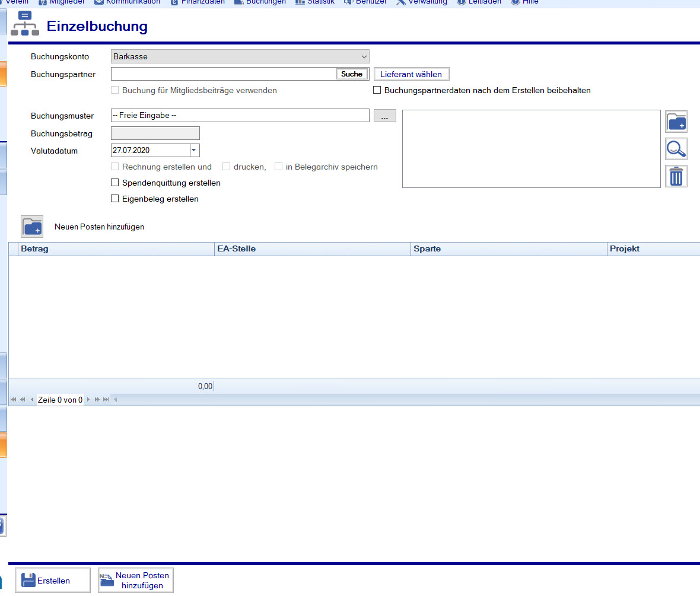
Task: Select the folder icon beside Neuen Posten hinzufügen
Action: [31, 227]
